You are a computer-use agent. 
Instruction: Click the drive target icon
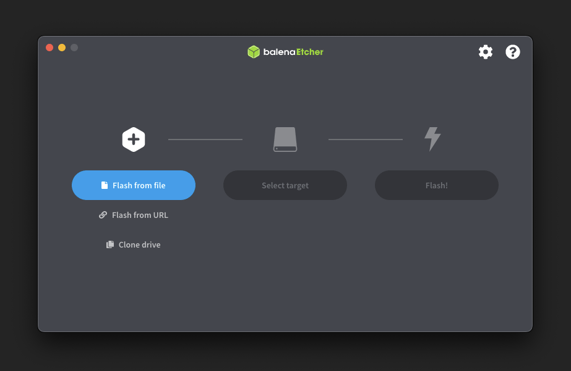(285, 139)
